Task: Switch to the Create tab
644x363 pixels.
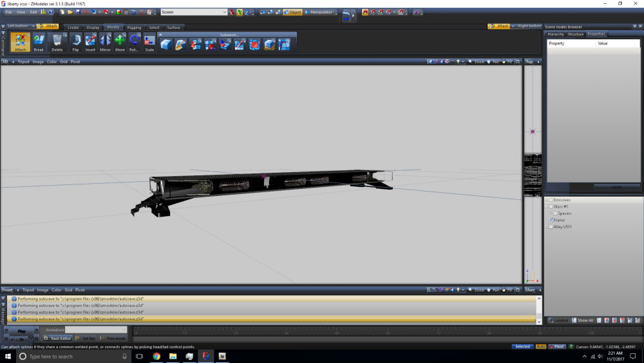Action: [x=73, y=28]
